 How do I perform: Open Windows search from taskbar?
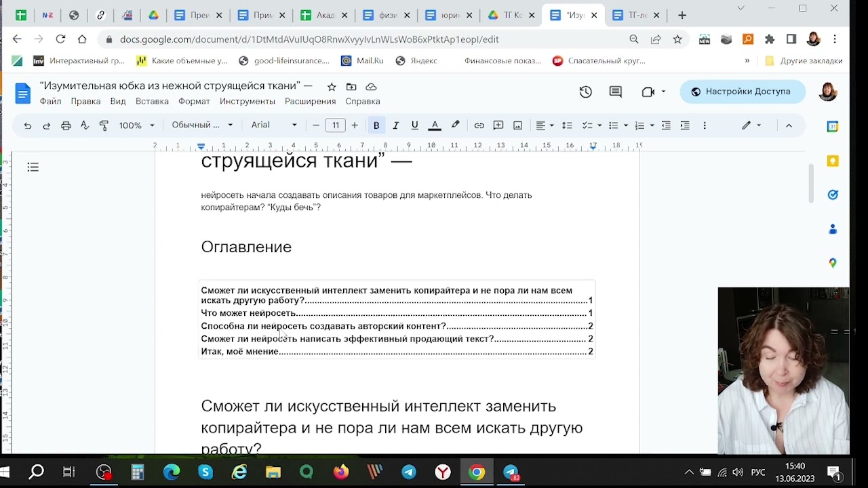(x=36, y=472)
